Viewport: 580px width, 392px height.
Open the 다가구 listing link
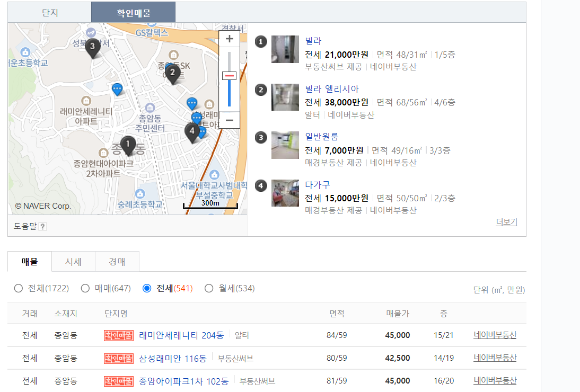click(x=318, y=185)
